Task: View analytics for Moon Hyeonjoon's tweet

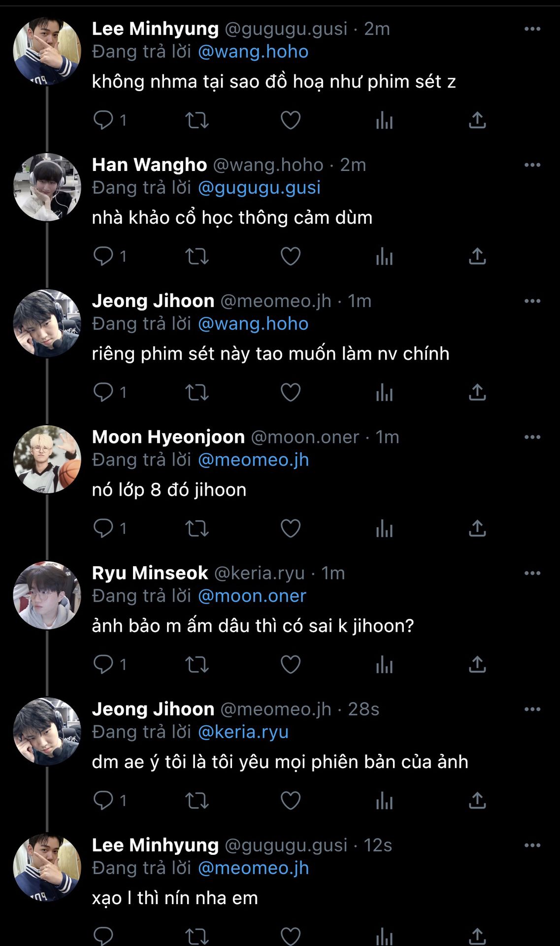Action: (x=384, y=529)
